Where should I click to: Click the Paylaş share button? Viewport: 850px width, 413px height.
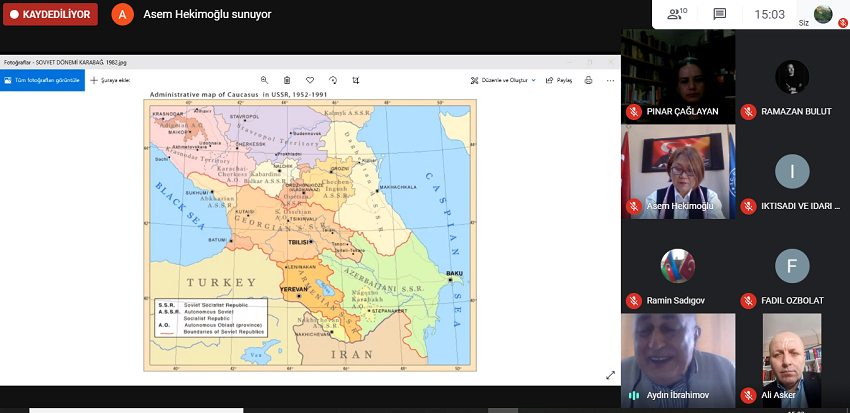(559, 80)
